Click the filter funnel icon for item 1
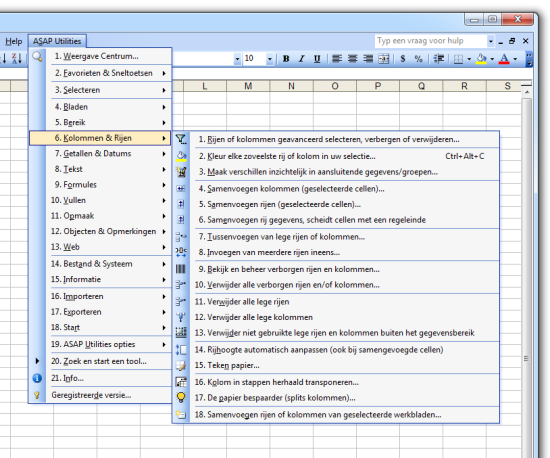The width and height of the screenshot is (550, 458). 181,140
